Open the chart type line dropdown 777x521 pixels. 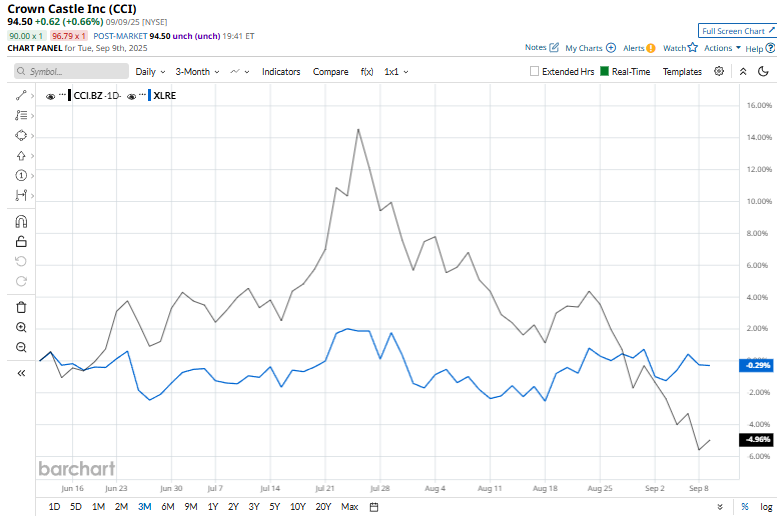point(240,71)
